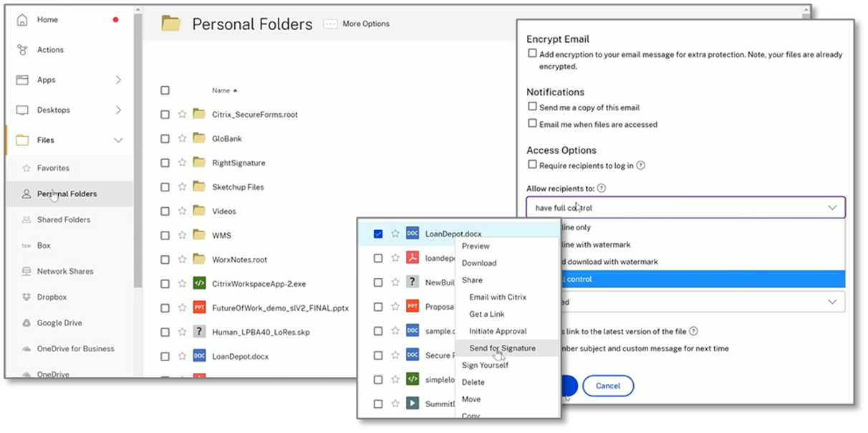This screenshot has height=433, width=868.
Task: Click the Citrix_SecureForms.root folder name
Action: [255, 115]
